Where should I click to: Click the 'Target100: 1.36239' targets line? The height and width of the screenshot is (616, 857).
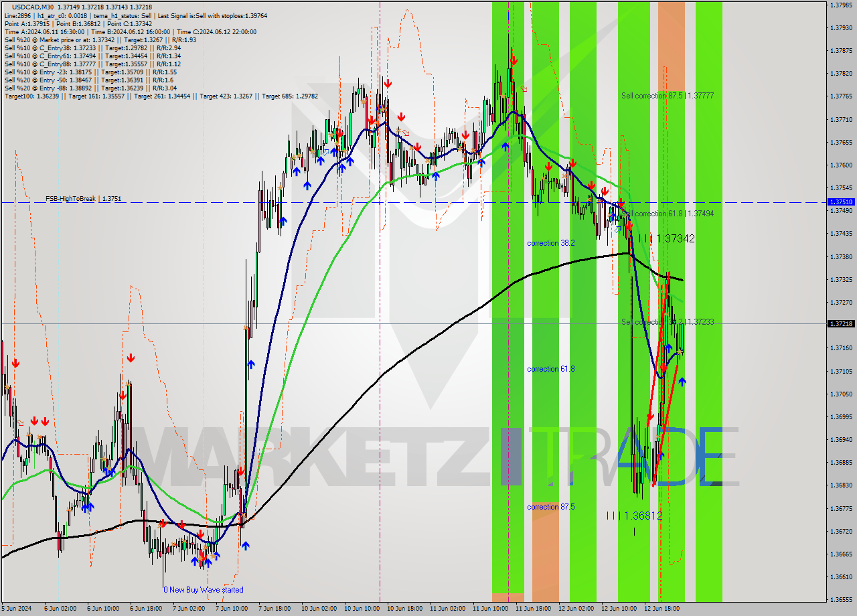[161, 96]
